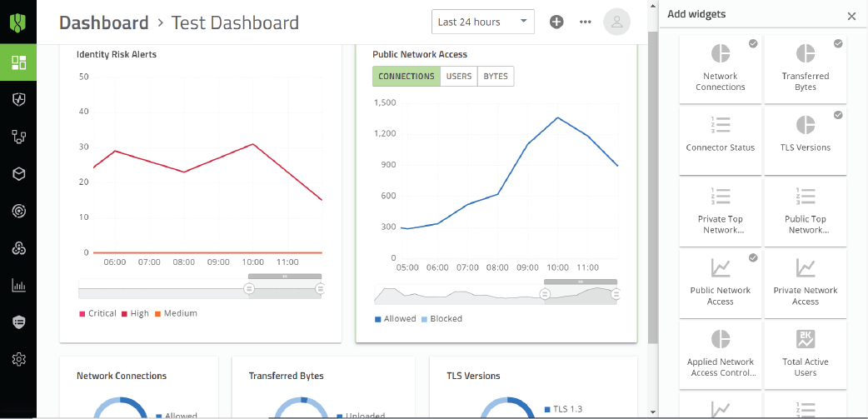Toggle the Blocked legend series
Image resolution: width=868 pixels, height=419 pixels.
(441, 319)
